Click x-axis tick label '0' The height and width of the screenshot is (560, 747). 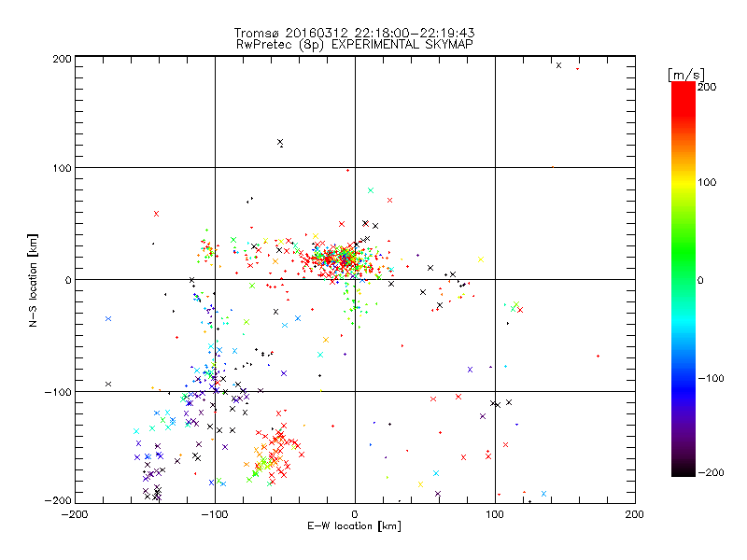[x=355, y=514]
